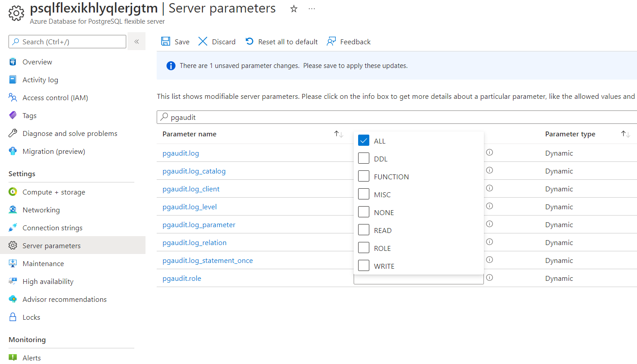Viewport: 637px width, 364px height.
Task: Click the info icon next to pgaudit.log
Action: pos(489,152)
